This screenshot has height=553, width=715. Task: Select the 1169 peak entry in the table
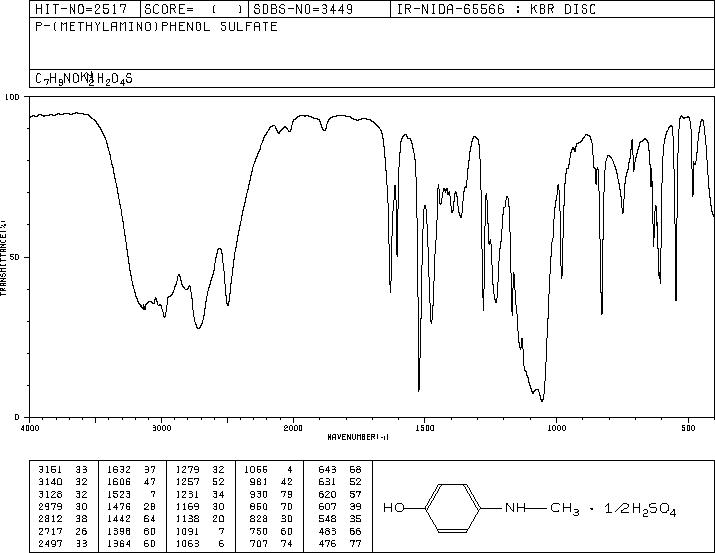200,506
